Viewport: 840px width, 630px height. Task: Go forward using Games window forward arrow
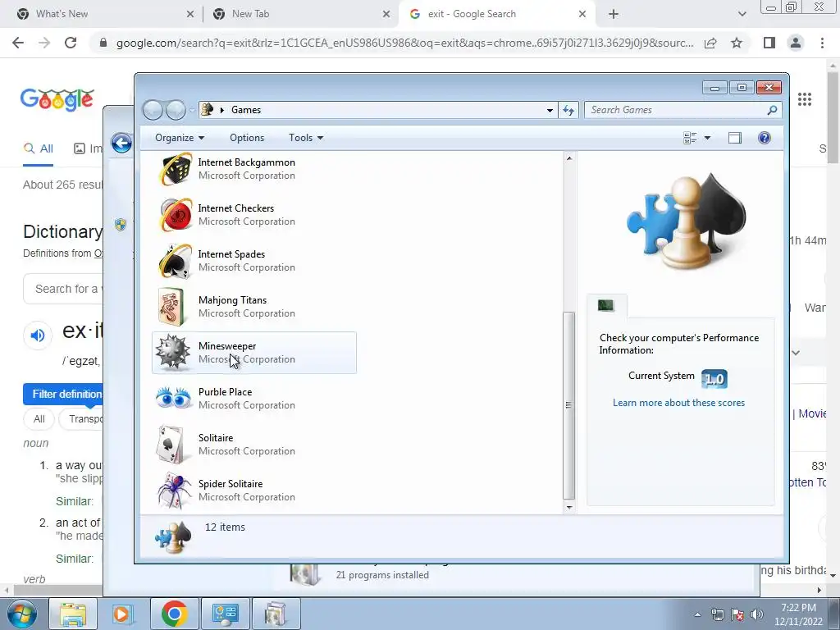[176, 111]
